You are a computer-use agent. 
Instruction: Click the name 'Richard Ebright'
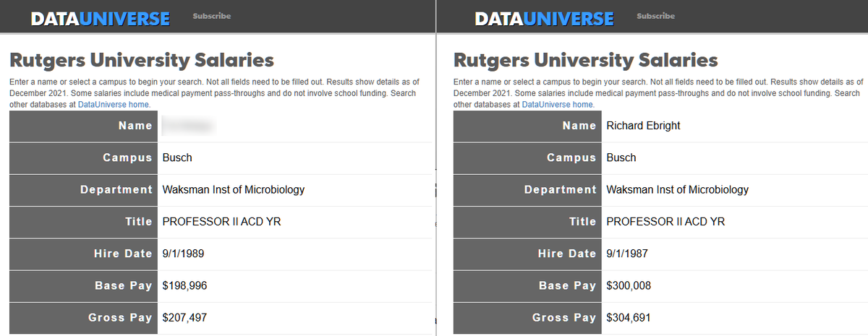643,126
